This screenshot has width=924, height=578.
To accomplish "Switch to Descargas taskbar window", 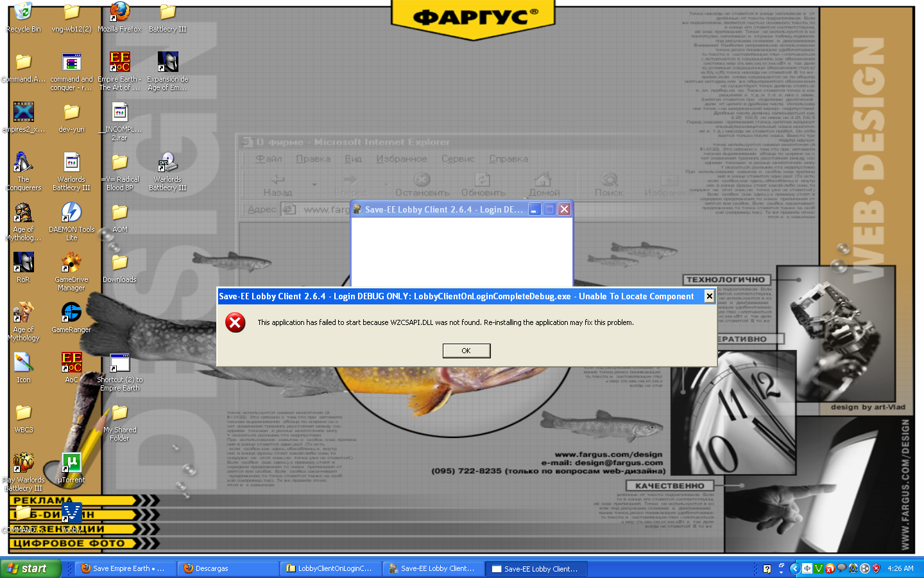I will (x=228, y=568).
